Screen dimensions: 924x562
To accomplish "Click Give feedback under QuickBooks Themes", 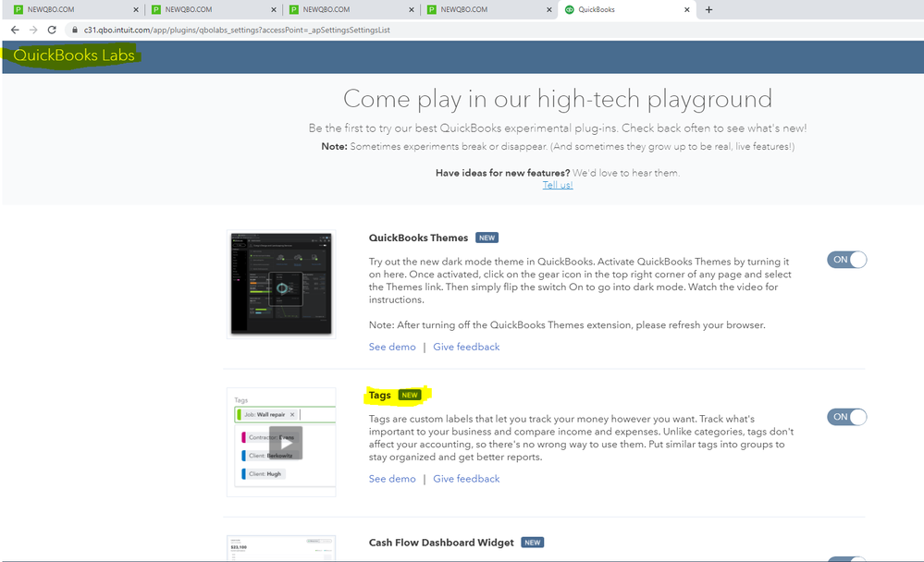I will click(466, 347).
